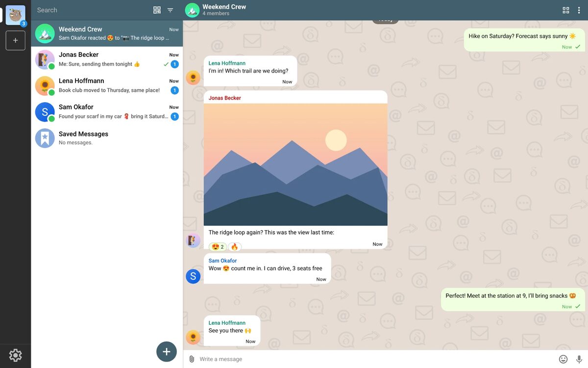Click unread badge on Sam Okafor chat
Screen dimensions: 588x368
pyautogui.click(x=175, y=117)
